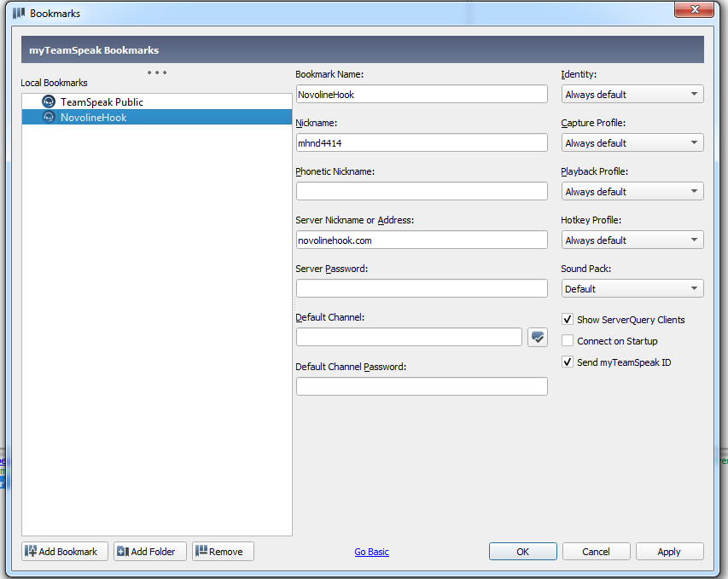Open the Capture Profile dropdown
Image resolution: width=728 pixels, height=579 pixels.
(x=632, y=143)
